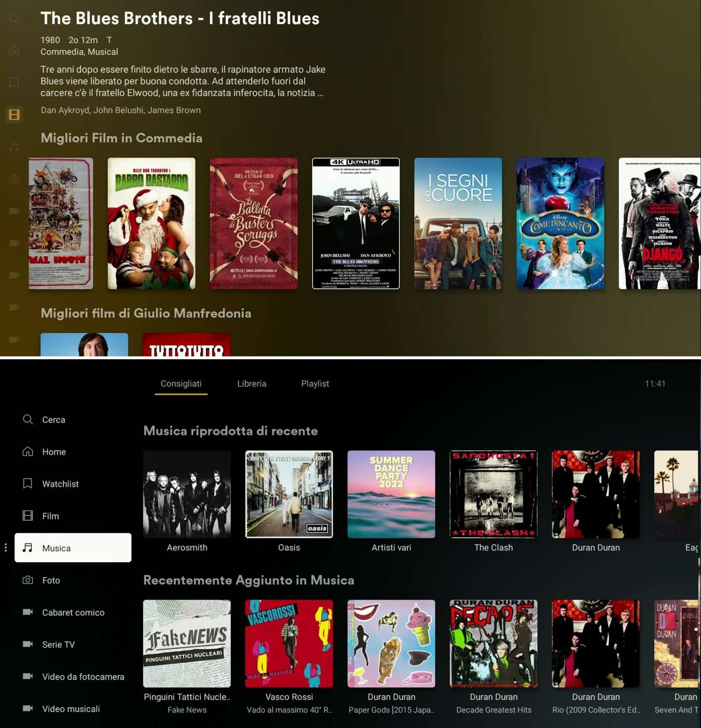This screenshot has width=701, height=728.
Task: Click the bookmark icon in the collapsed film sidebar
Action: (15, 82)
